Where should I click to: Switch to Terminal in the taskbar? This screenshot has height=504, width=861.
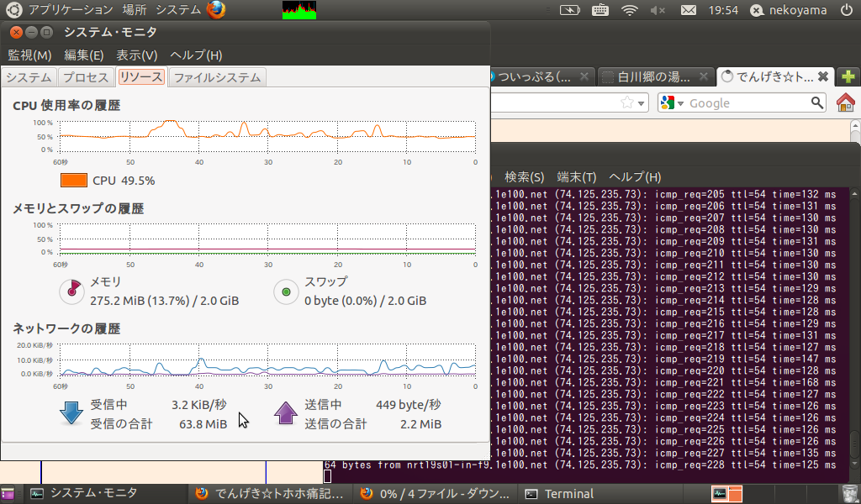tap(560, 494)
